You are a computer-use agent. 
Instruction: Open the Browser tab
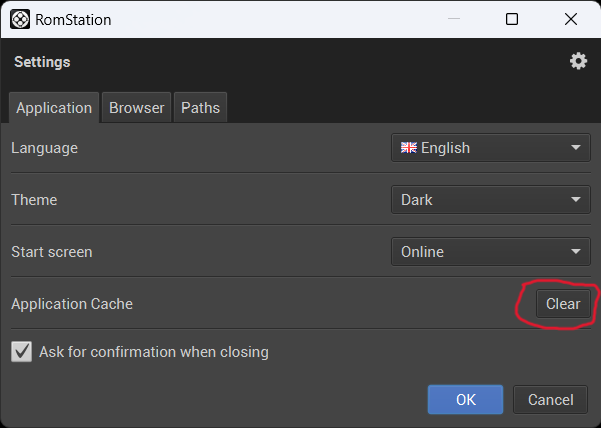point(136,108)
